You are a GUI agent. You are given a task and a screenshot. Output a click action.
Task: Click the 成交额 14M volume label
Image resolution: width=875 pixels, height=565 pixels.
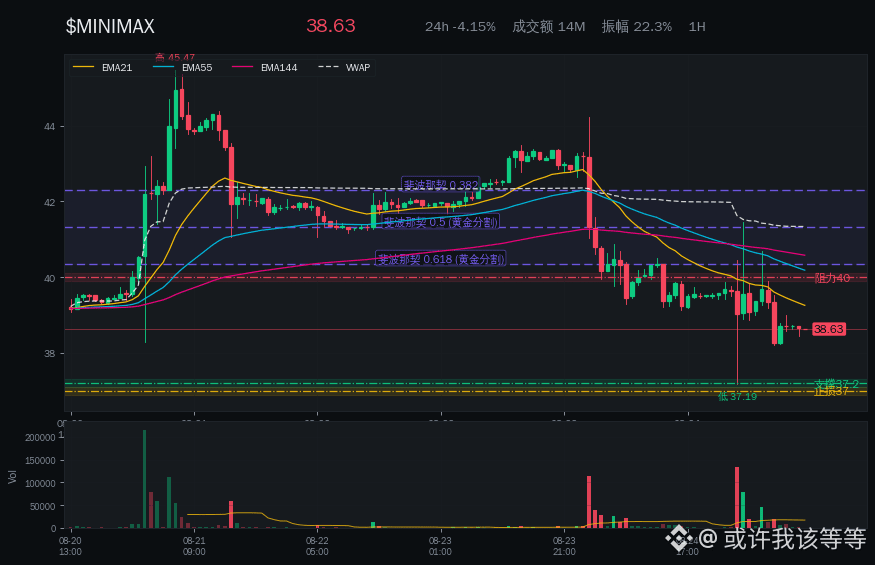pos(549,27)
